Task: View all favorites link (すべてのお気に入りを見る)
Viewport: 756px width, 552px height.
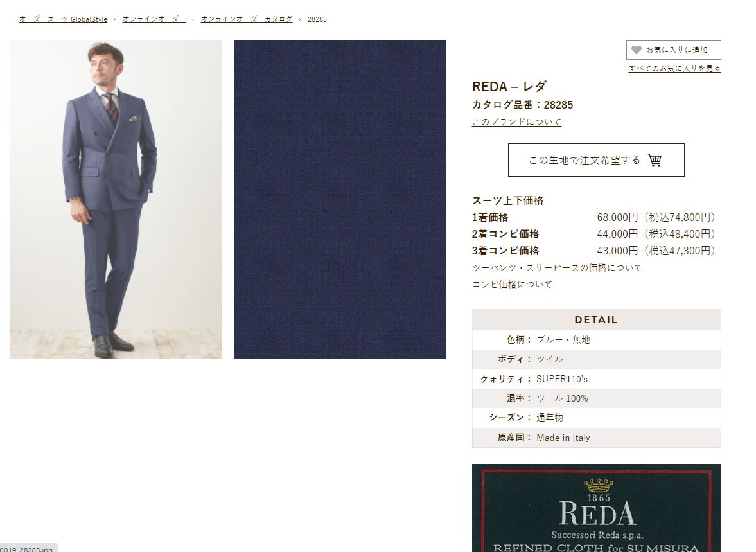Action: click(x=674, y=69)
